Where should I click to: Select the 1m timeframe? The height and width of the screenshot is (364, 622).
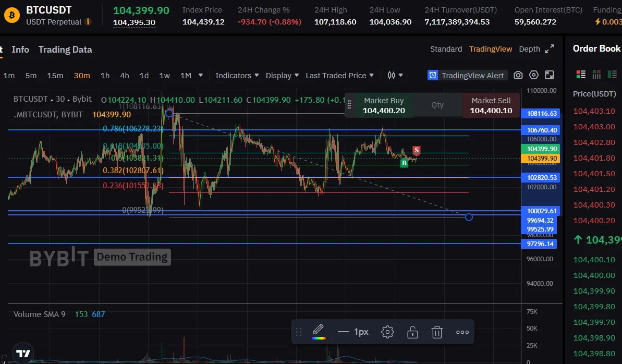click(x=9, y=76)
